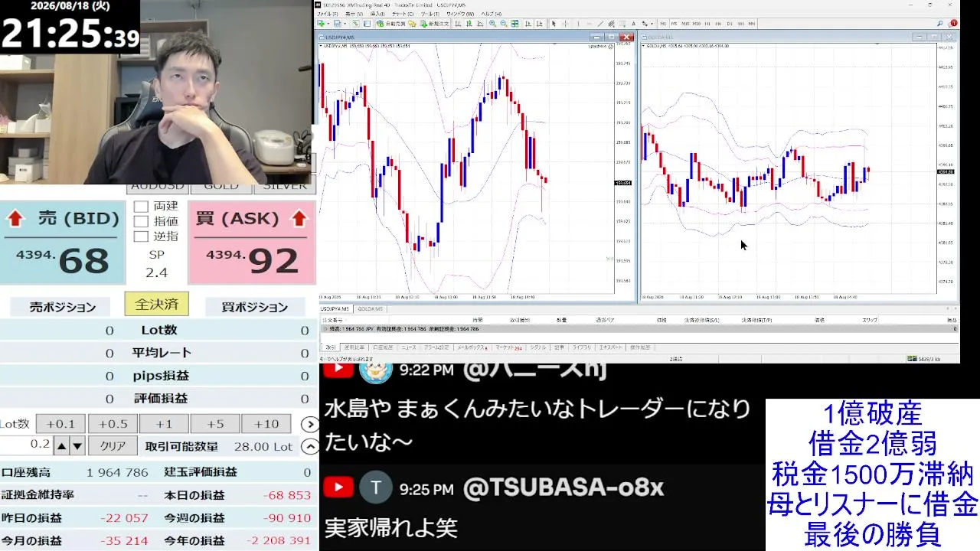
Task: Open the ヘルプ(H) menu
Action: click(492, 13)
